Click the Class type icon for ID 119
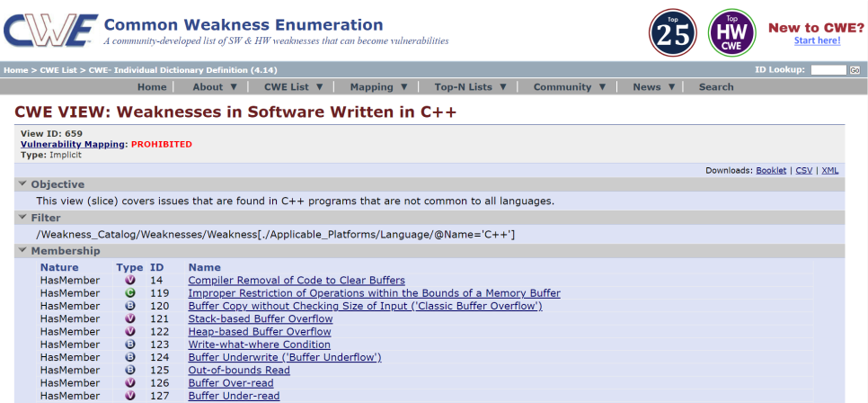 [130, 293]
